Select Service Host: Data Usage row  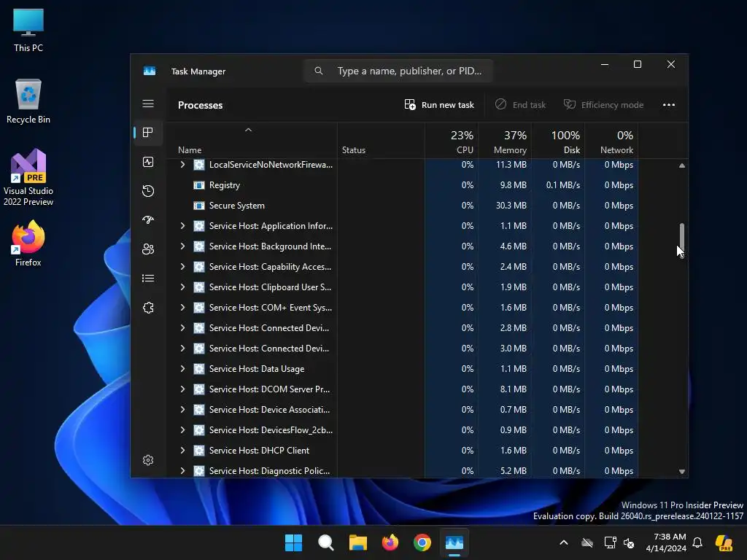(x=402, y=369)
